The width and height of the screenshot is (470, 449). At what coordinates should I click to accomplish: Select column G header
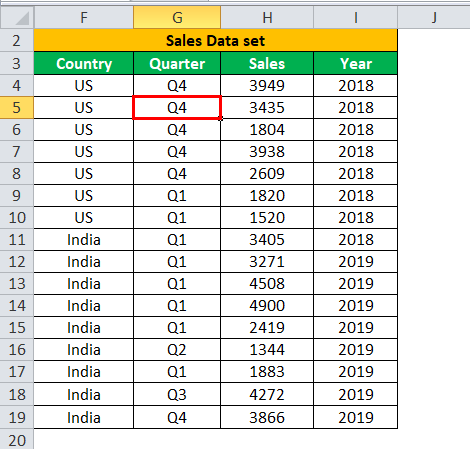click(177, 17)
